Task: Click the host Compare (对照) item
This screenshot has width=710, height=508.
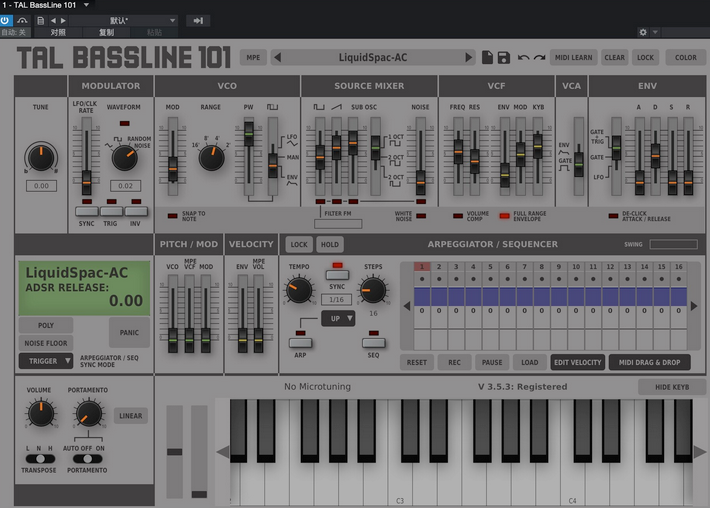Action: 58,32
